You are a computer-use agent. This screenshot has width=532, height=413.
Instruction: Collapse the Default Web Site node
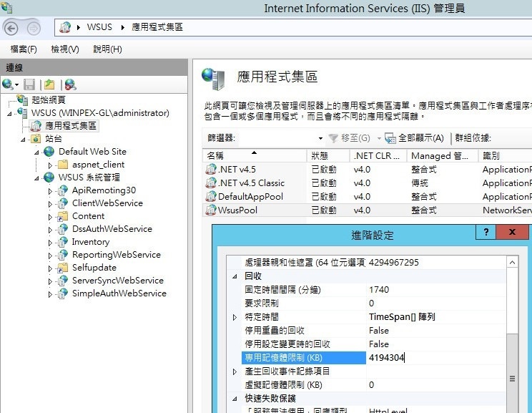tap(36, 152)
